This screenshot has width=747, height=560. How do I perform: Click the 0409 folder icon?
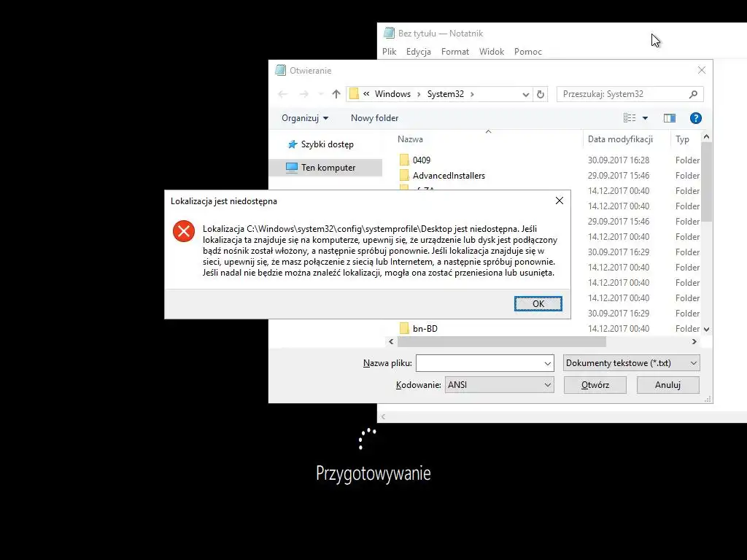point(404,160)
